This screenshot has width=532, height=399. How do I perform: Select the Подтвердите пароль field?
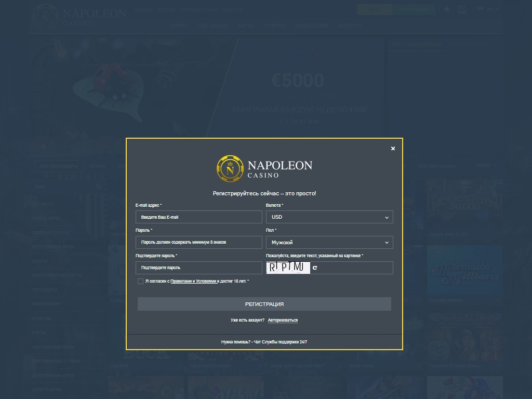pyautogui.click(x=198, y=268)
